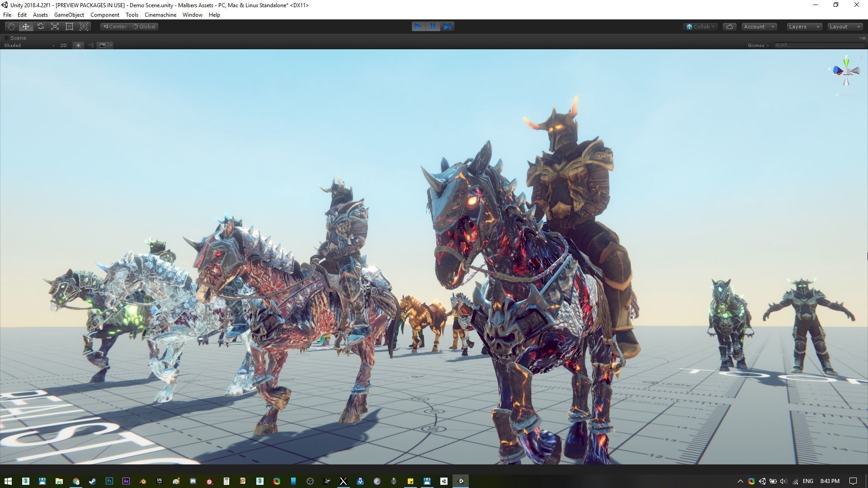Screen dimensions: 868x488
Task: Open the Layers dropdown
Action: coord(804,27)
